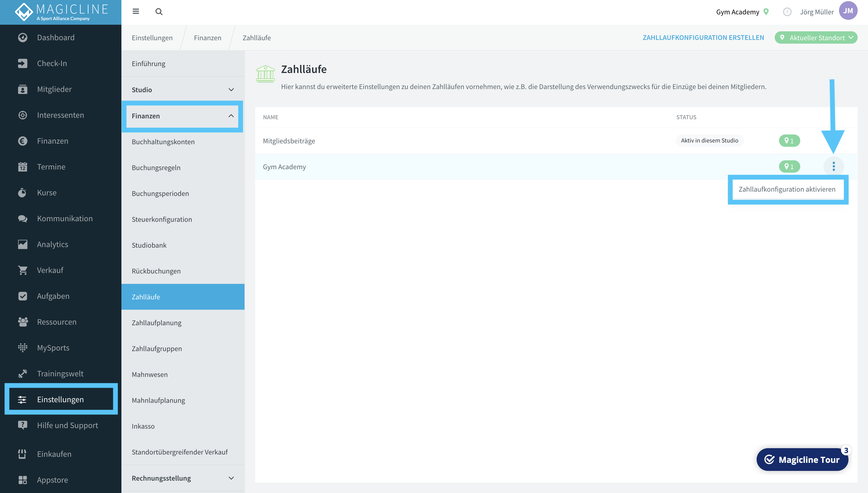
Task: Open Aufgaben section
Action: click(61, 296)
